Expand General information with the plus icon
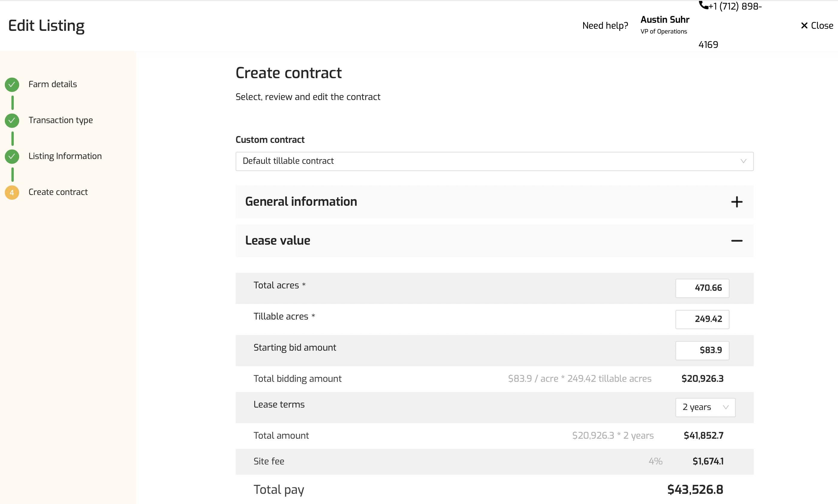Image resolution: width=838 pixels, height=504 pixels. (736, 202)
